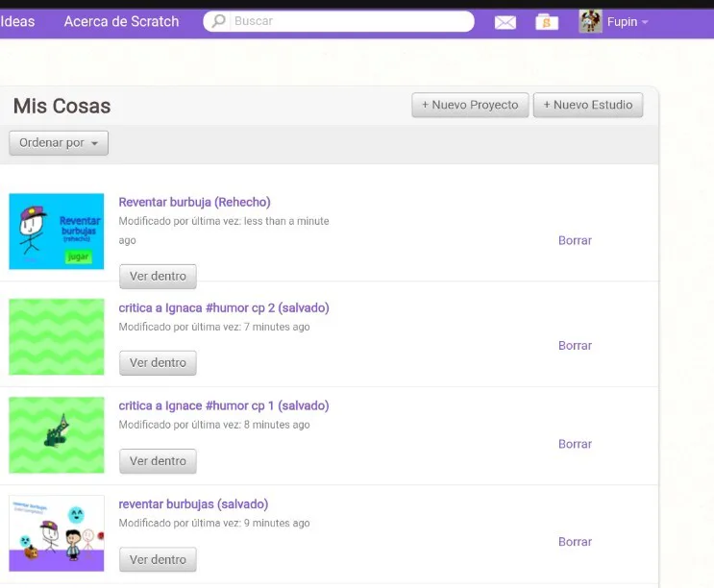
Task: Click the search magnifier icon
Action: [x=219, y=21]
